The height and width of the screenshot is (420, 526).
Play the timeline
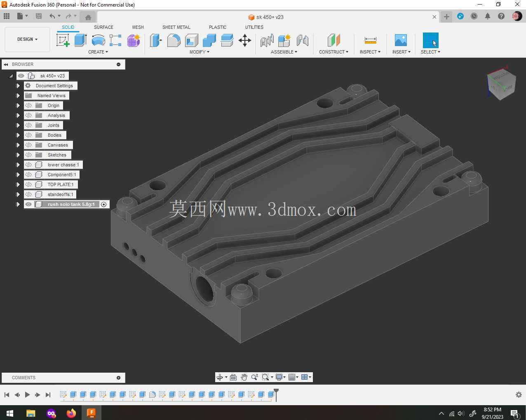coord(27,394)
